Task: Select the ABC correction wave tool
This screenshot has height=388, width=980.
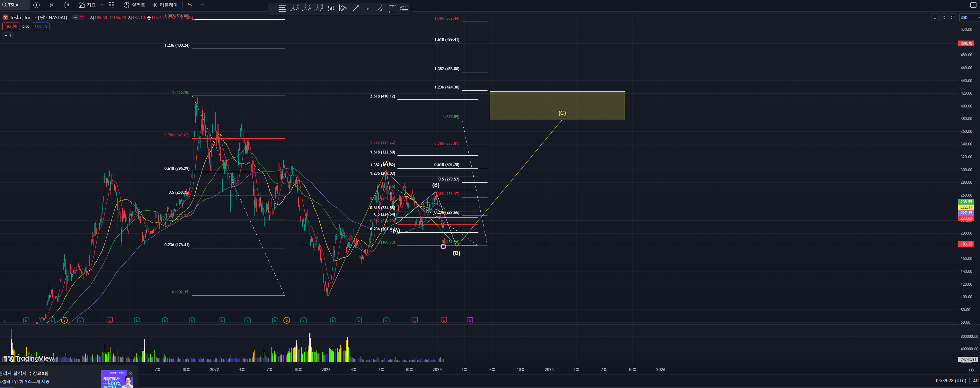Action: pyautogui.click(x=307, y=8)
